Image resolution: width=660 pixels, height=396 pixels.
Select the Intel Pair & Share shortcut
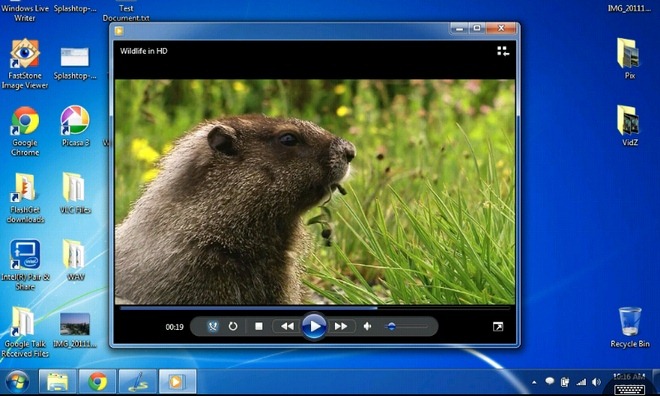coord(25,265)
